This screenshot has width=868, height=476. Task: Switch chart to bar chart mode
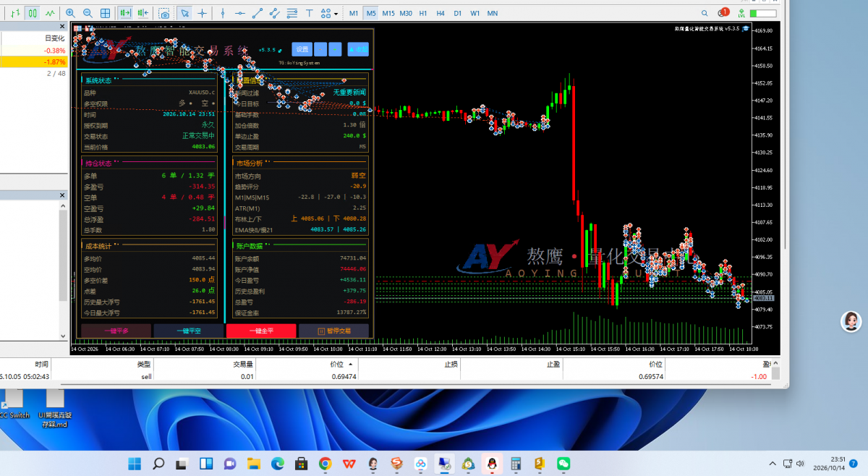15,13
